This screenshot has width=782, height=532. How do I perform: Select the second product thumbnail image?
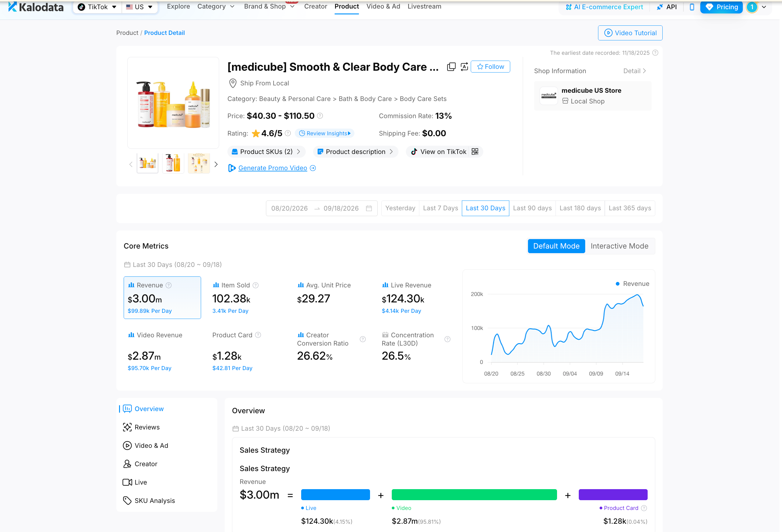coord(173,163)
